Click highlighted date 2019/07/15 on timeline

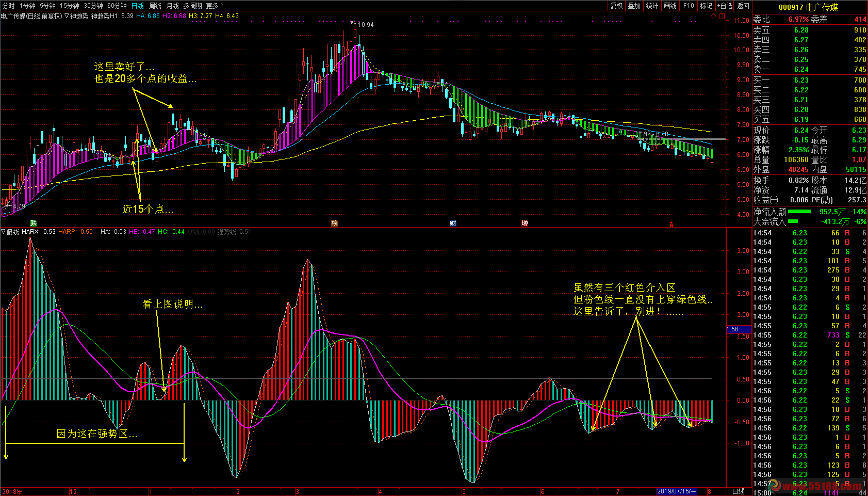[677, 491]
